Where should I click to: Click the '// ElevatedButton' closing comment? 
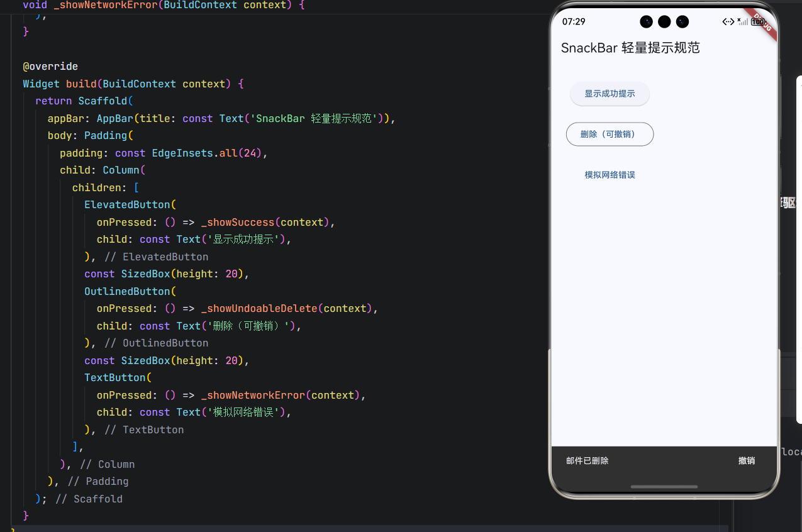(157, 257)
